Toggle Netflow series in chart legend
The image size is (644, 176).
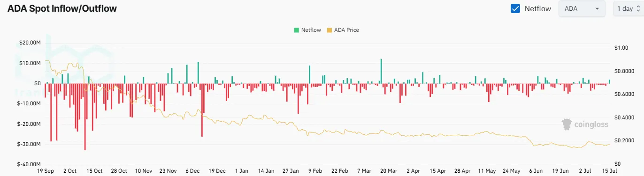coord(307,30)
